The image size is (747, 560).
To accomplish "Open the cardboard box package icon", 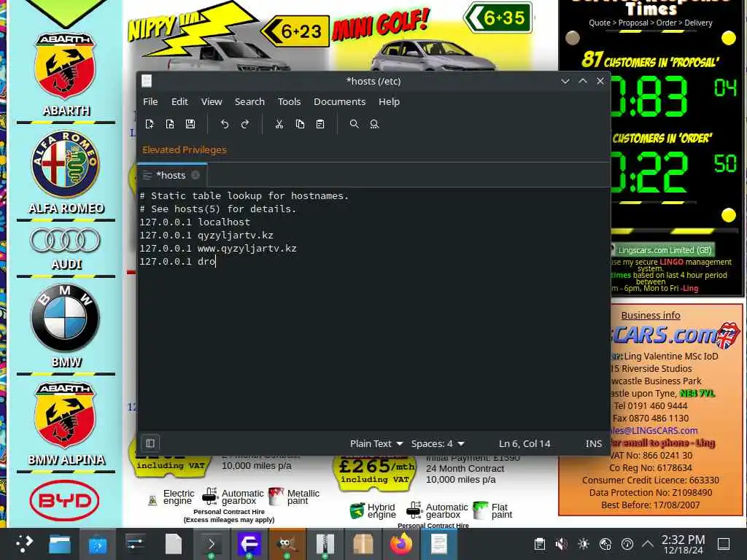I will point(363,543).
